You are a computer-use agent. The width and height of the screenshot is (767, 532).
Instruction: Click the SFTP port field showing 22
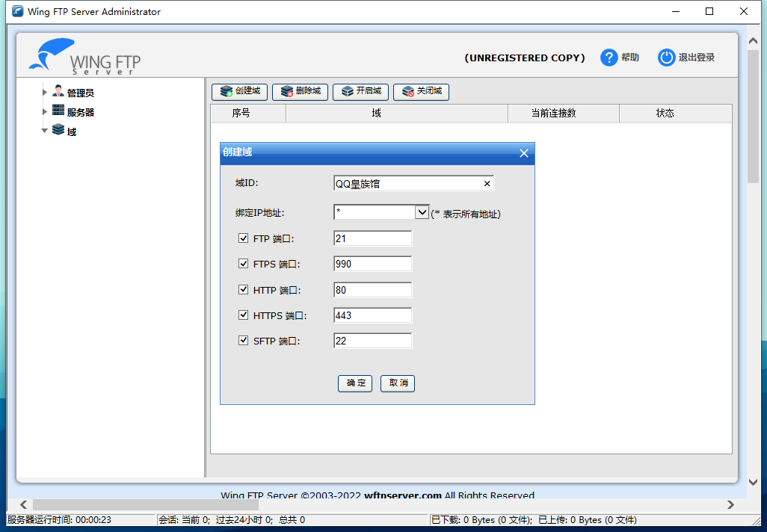pos(373,341)
